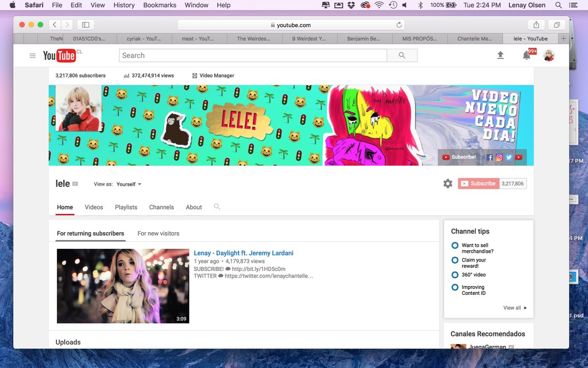Switch to channel Channels tab
Screen dimensions: 588x368
coord(161,207)
